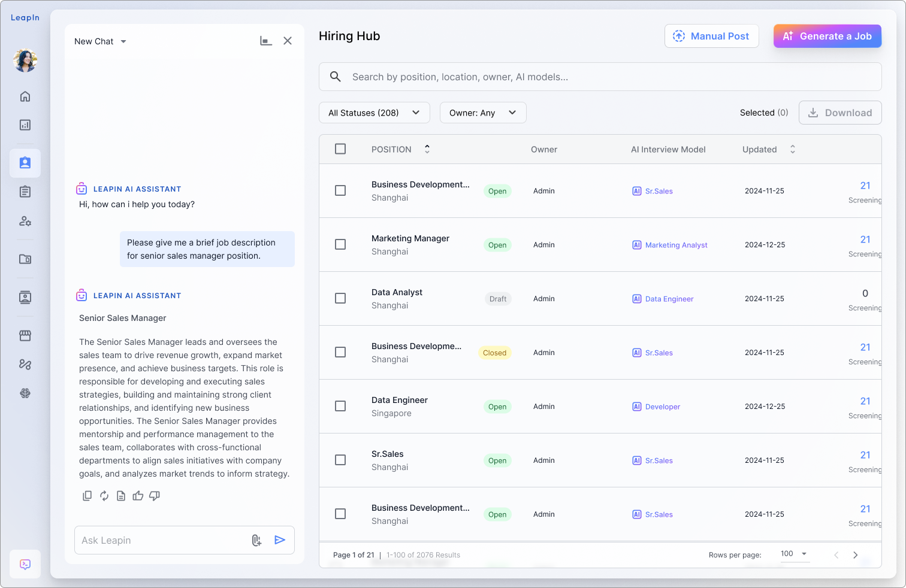Open the rows per page dropdown
Viewport: 906px width, 588px height.
(x=794, y=554)
